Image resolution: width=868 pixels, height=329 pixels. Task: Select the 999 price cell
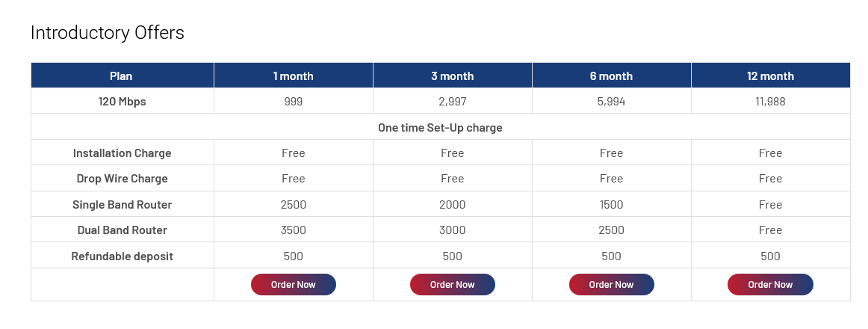coord(293,102)
